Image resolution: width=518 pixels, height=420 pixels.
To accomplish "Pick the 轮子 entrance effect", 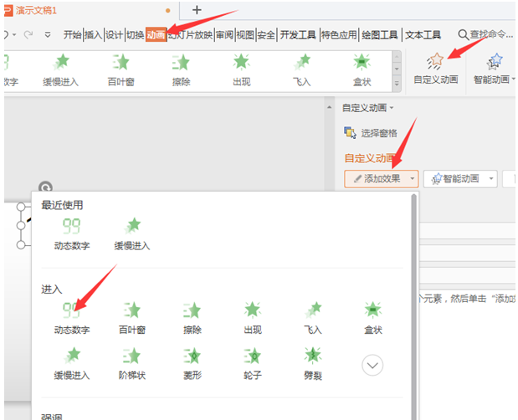I will coord(253,363).
